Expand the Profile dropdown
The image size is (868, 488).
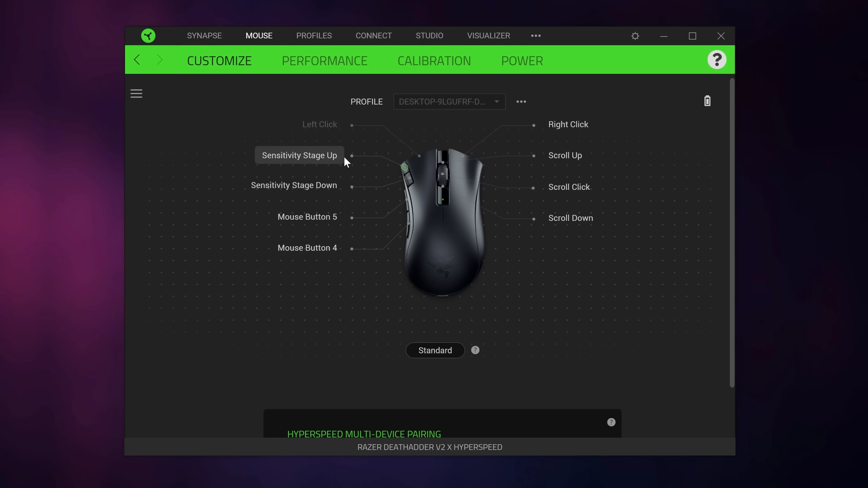click(x=450, y=102)
